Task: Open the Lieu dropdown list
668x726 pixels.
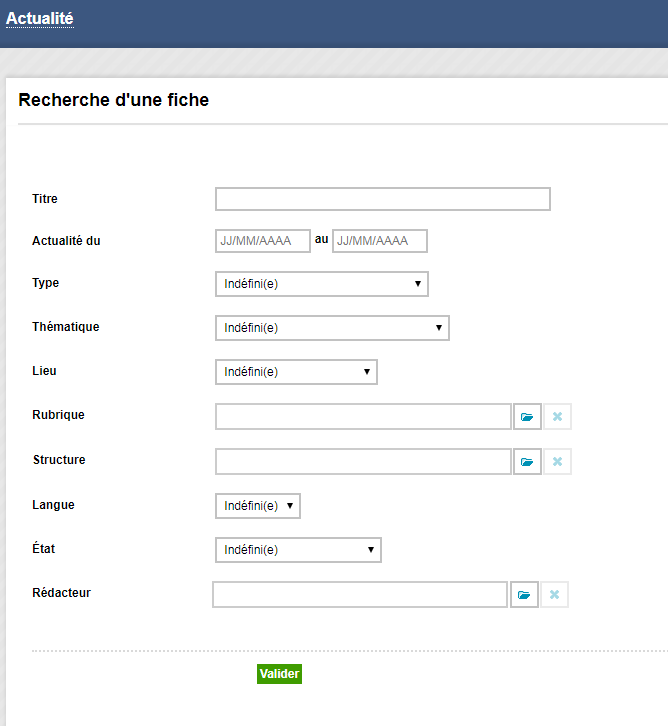Action: [296, 372]
